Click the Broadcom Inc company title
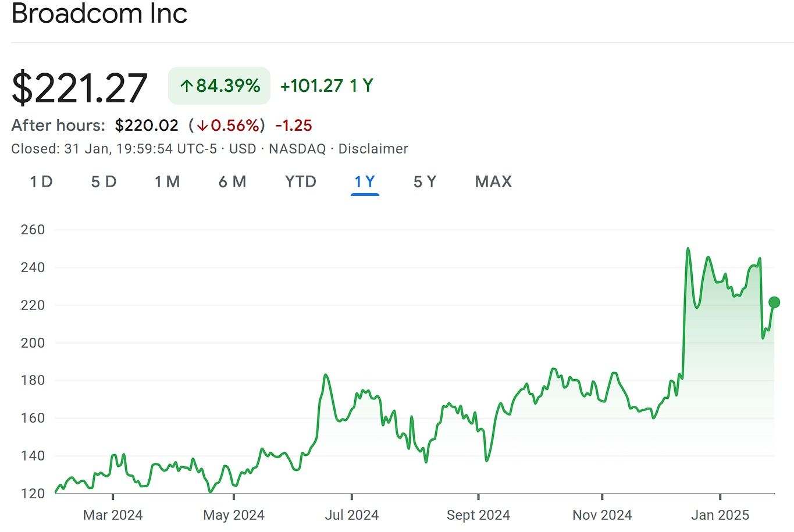794x532 pixels. (x=99, y=13)
